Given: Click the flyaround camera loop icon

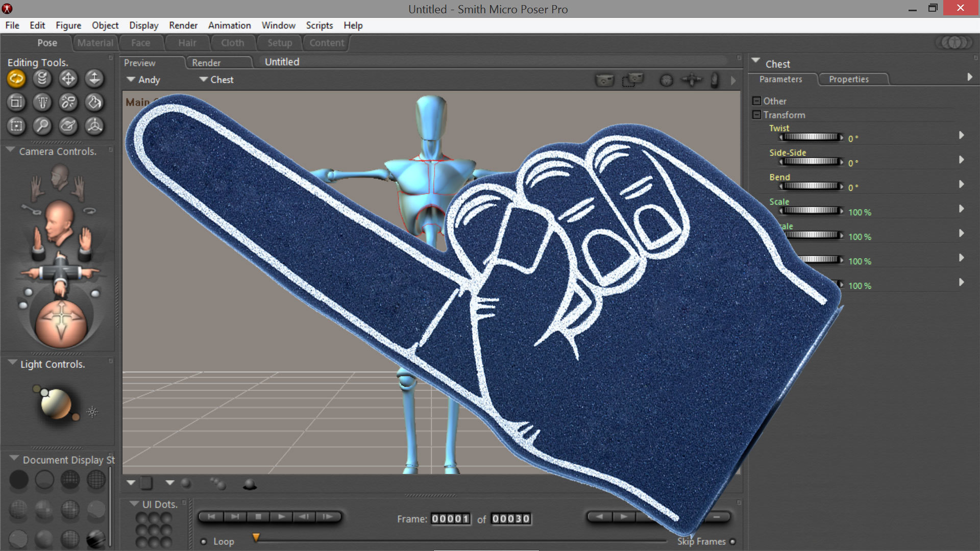Looking at the screenshot, I should (90, 210).
